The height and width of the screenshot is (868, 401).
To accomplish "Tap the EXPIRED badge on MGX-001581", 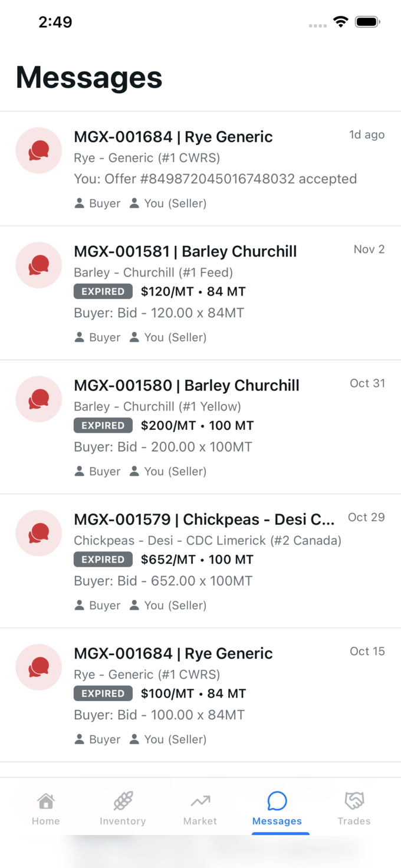I will pyautogui.click(x=103, y=291).
